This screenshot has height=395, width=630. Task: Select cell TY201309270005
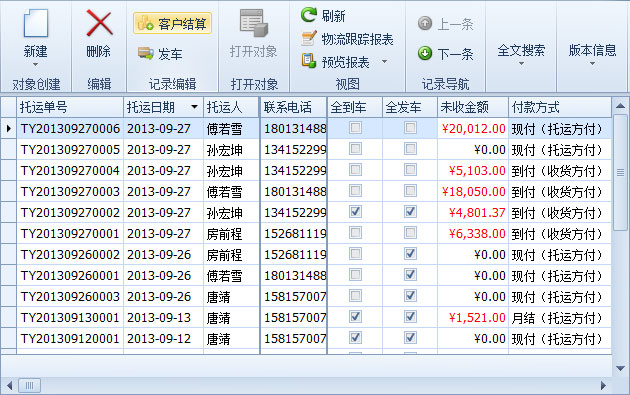pyautogui.click(x=70, y=149)
